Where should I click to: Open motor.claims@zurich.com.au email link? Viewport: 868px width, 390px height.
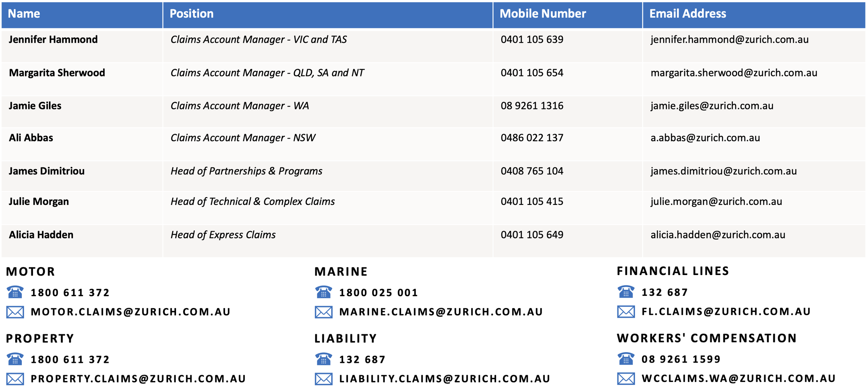[x=131, y=312]
